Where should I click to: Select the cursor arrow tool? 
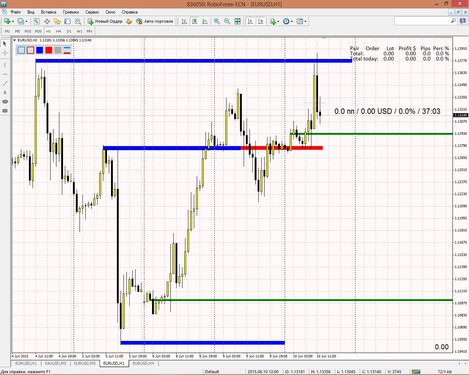pos(5,44)
